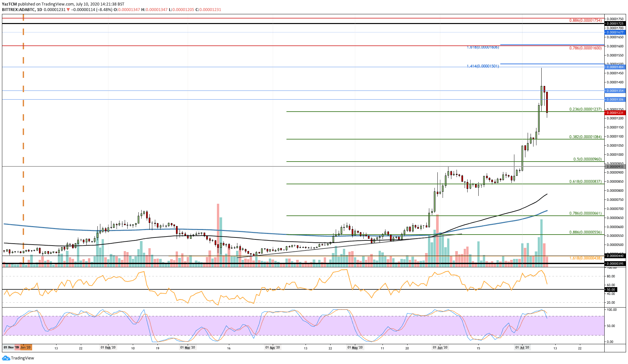Screen dimensions: 628x364
Task: Click the TradingView text at bottom left
Action: coord(22,358)
